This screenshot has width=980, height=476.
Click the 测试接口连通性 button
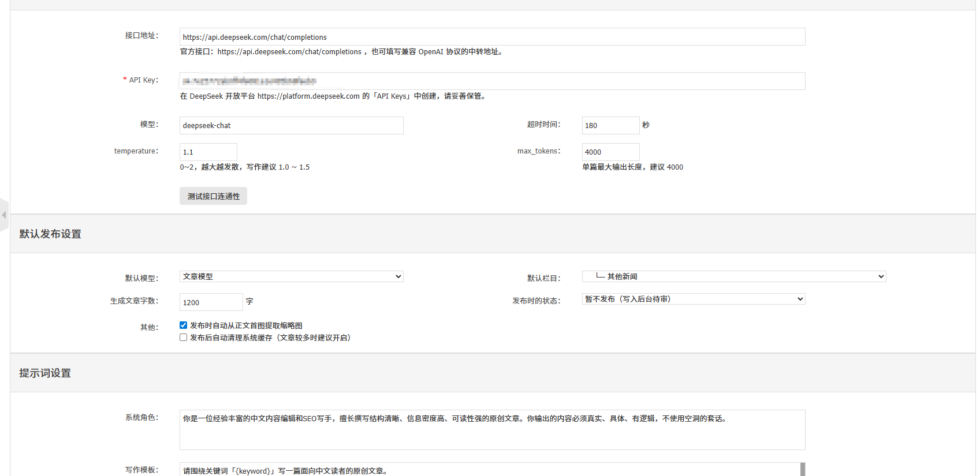click(x=213, y=196)
